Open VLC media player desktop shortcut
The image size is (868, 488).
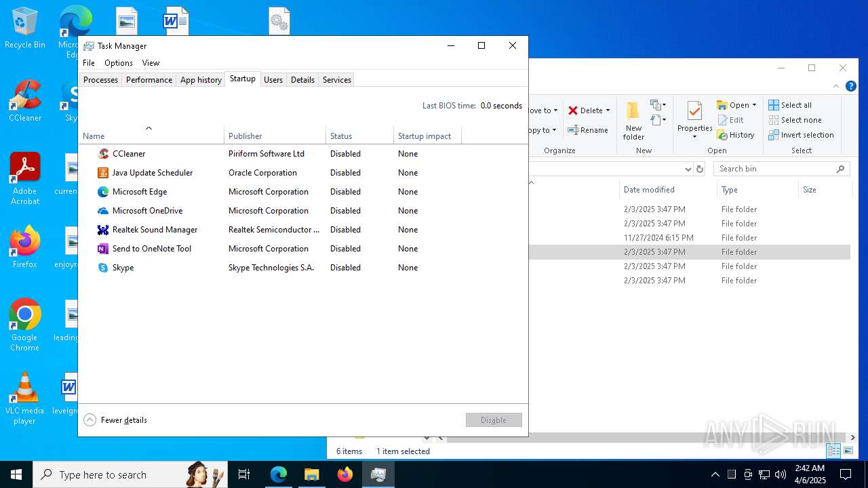pyautogui.click(x=24, y=399)
